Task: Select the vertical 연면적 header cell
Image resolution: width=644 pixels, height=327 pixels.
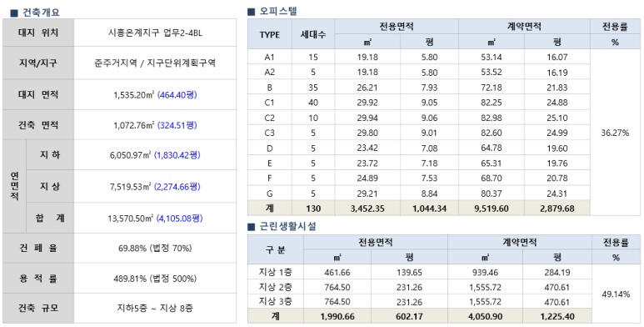Action: pyautogui.click(x=14, y=186)
